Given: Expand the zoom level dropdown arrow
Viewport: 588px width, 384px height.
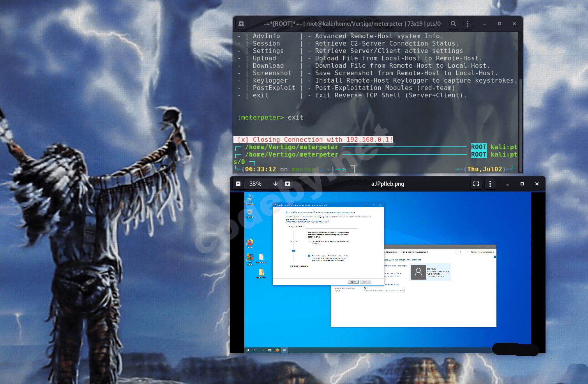Looking at the screenshot, I should tap(275, 184).
